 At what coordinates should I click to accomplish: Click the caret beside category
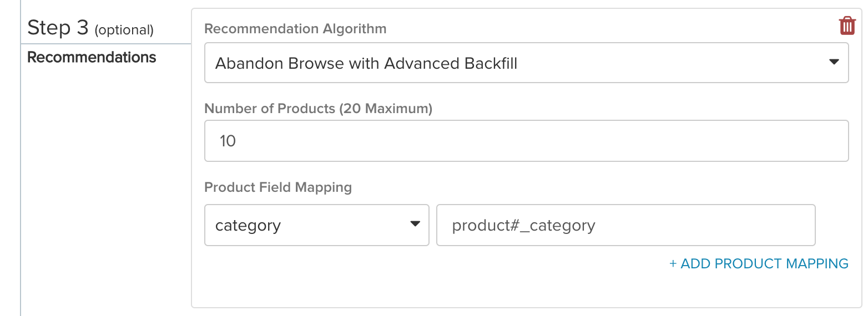415,224
